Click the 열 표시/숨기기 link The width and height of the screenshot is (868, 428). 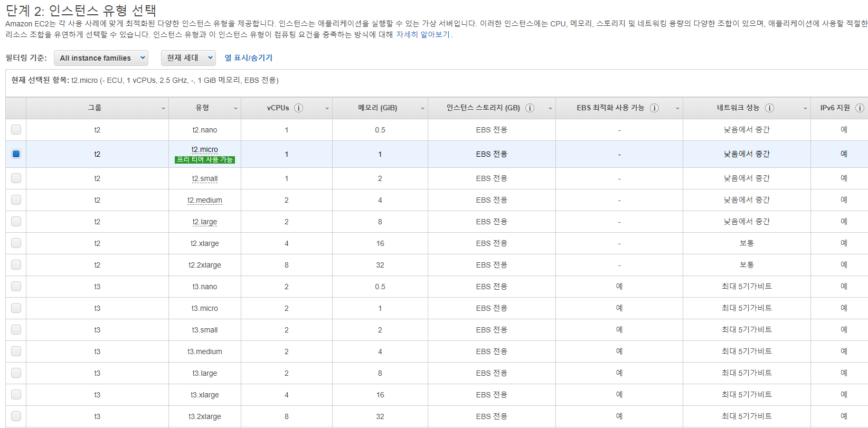pos(249,58)
